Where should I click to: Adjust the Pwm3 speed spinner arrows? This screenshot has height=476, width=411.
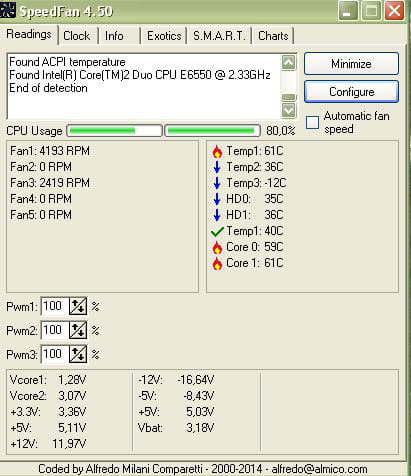coord(78,354)
